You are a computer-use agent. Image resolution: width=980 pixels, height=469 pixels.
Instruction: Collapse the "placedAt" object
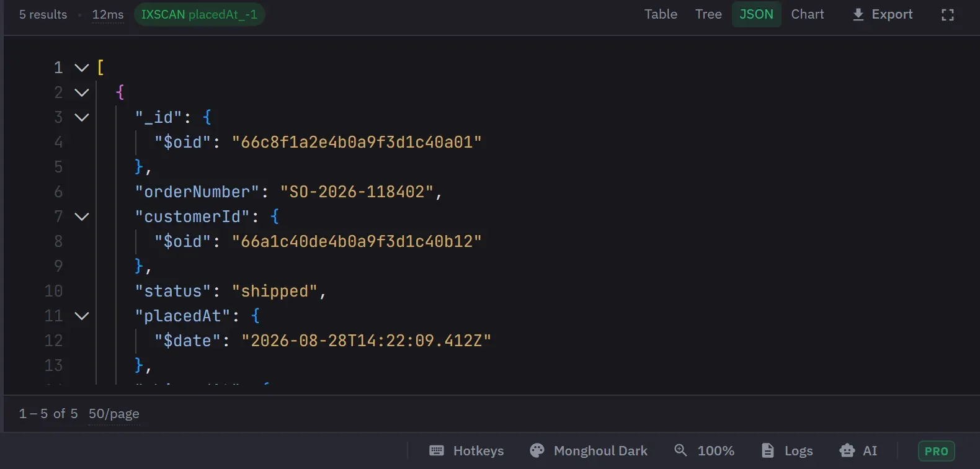(82, 316)
